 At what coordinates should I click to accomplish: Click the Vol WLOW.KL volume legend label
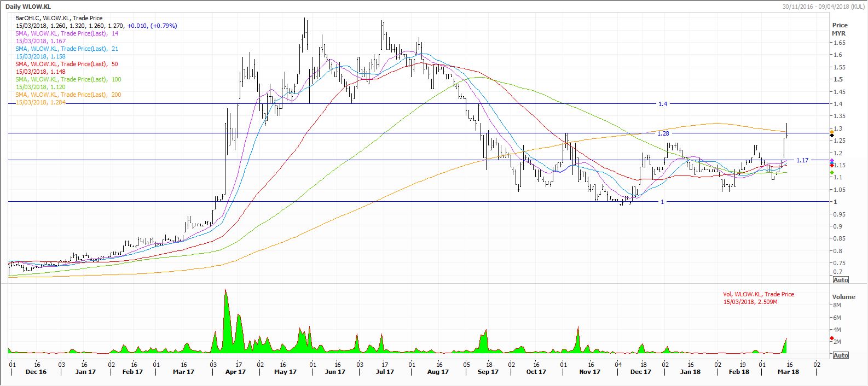pos(758,294)
